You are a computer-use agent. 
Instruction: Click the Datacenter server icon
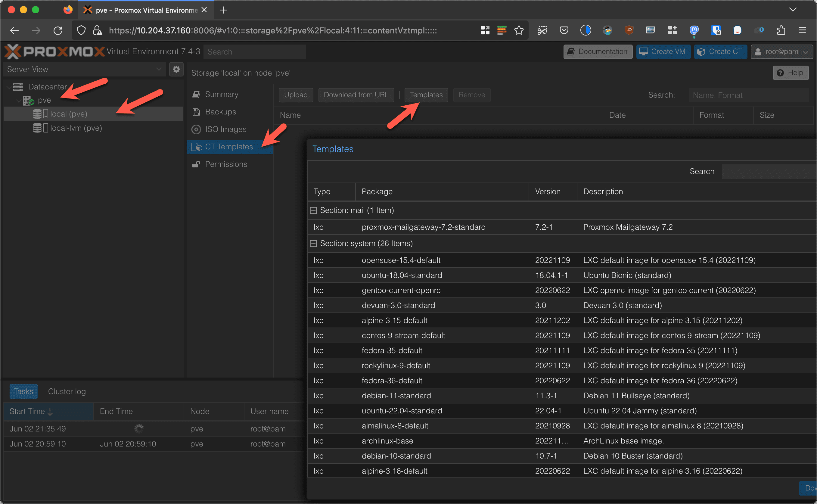click(x=18, y=87)
